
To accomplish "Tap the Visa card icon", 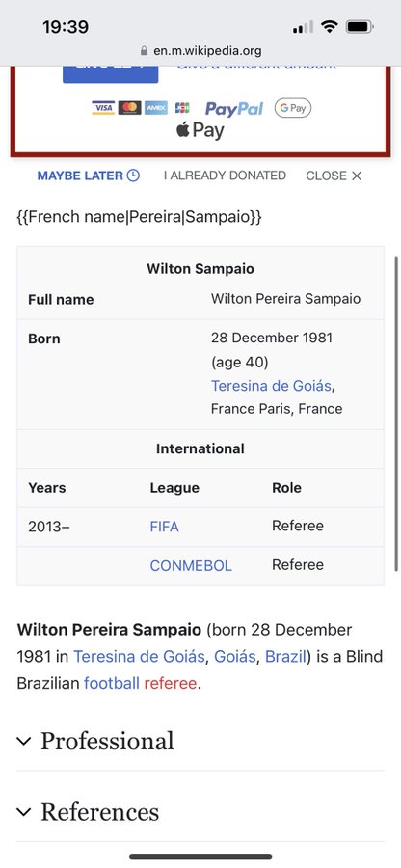I will pos(103,107).
